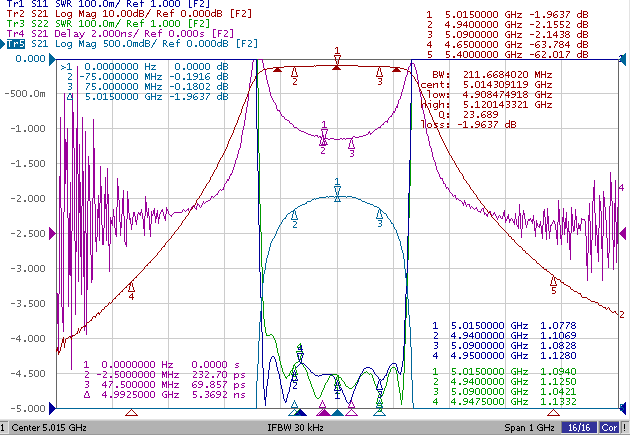Click the filled magenta bottom-axis triangle
Screen dimensions: 630x435
[x=323, y=413]
